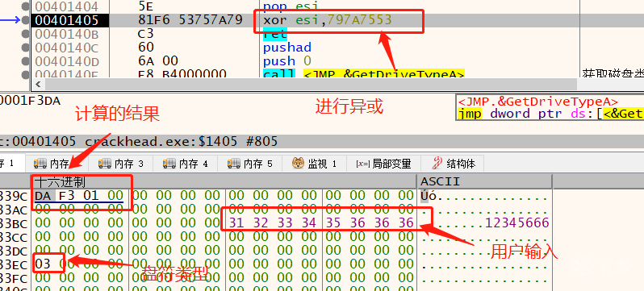The image size is (644, 291).
Task: Select address 0040140C in disassembly
Action: coord(66,48)
